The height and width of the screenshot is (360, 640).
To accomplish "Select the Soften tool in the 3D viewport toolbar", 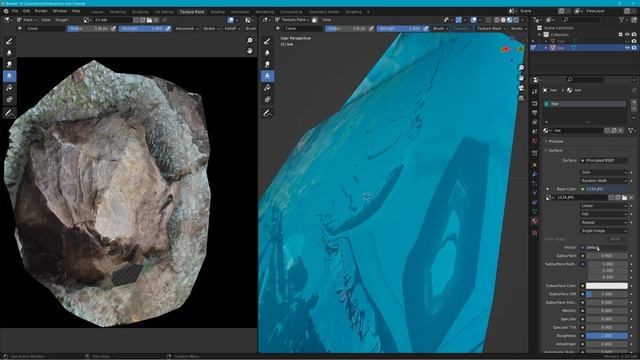I will (267, 53).
